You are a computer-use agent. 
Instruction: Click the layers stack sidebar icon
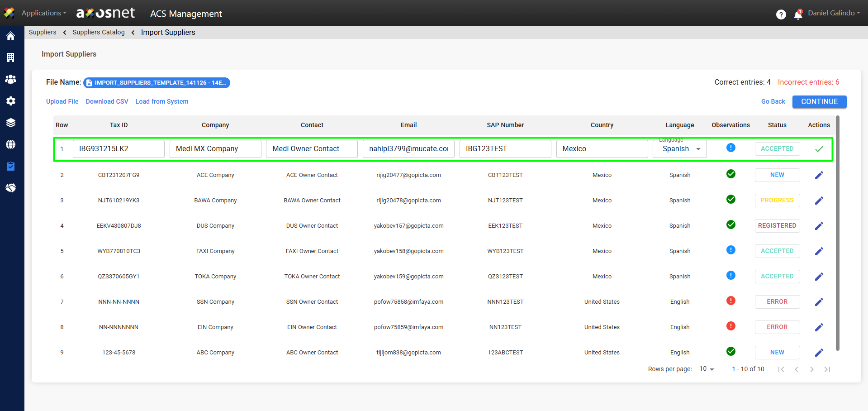click(11, 123)
